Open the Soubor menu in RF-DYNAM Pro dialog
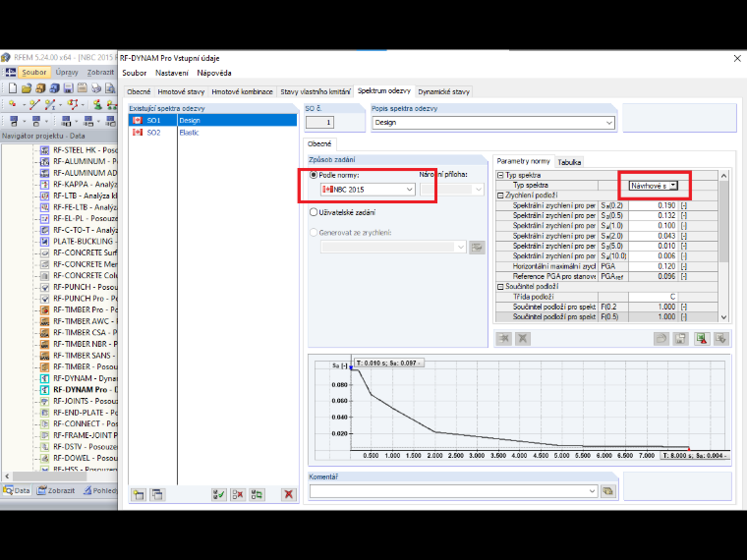Viewport: 747px width, 560px height. coord(134,73)
